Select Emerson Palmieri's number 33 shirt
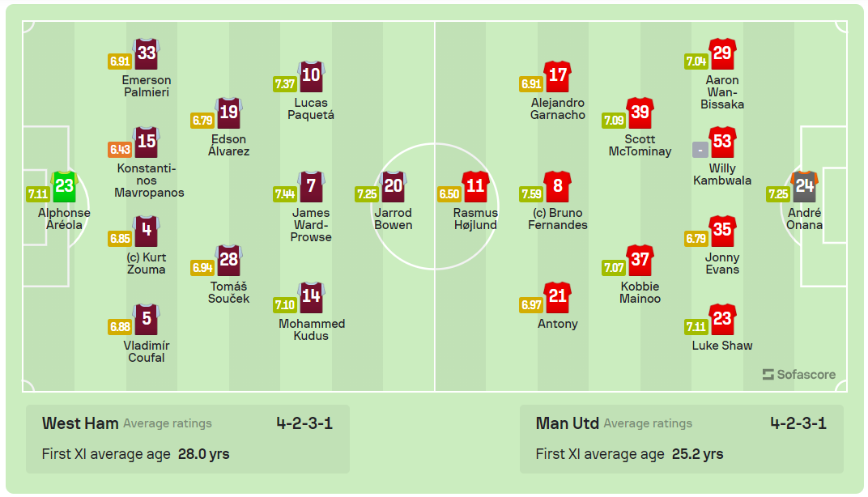Image resolution: width=868 pixels, height=497 pixels. 147,54
